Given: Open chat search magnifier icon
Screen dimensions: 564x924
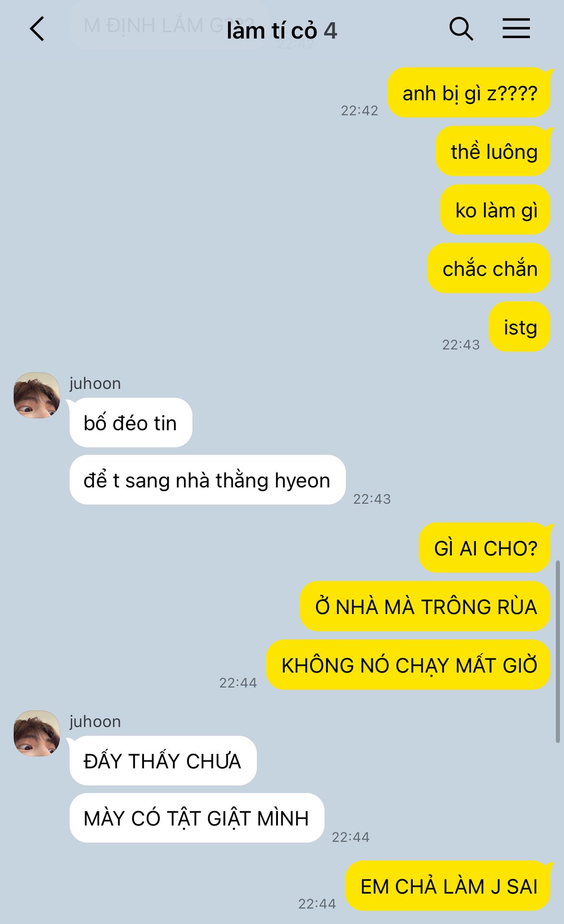Looking at the screenshot, I should [x=461, y=29].
